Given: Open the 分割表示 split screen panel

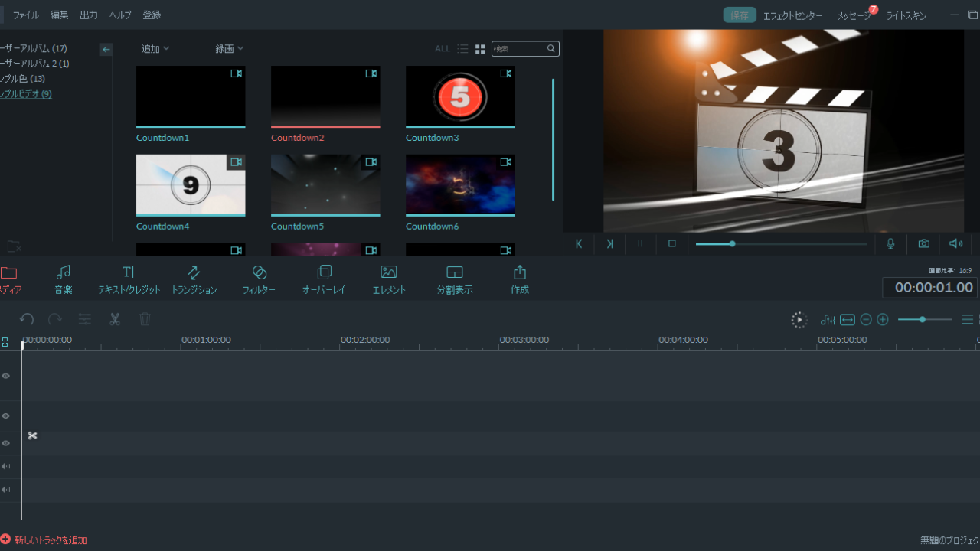Looking at the screenshot, I should point(455,280).
